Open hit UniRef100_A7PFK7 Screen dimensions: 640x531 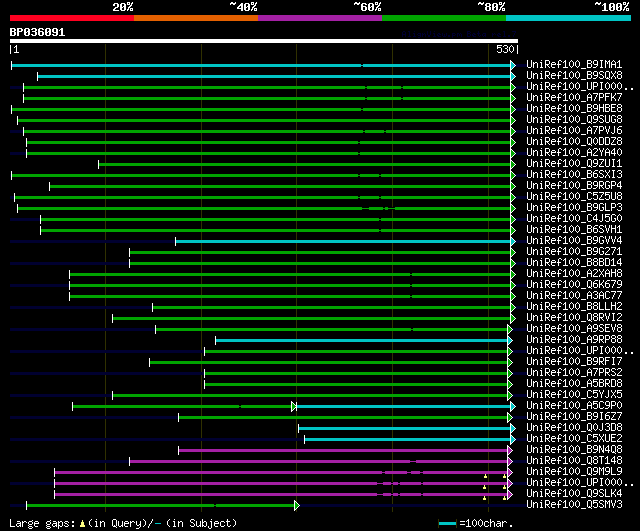tap(574, 98)
